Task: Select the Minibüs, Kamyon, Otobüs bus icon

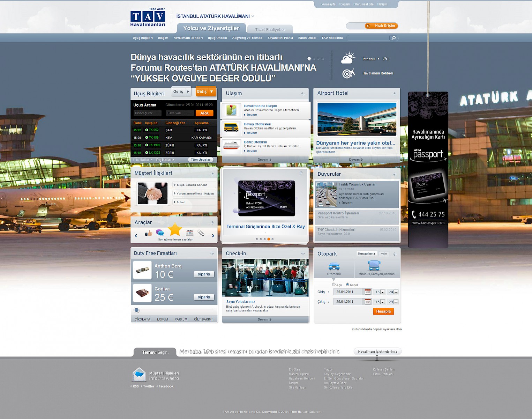Action: coord(374,266)
